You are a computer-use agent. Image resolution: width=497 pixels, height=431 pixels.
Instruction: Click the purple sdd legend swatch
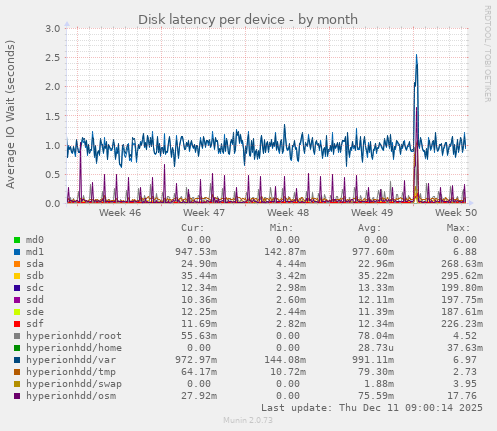pyautogui.click(x=17, y=300)
